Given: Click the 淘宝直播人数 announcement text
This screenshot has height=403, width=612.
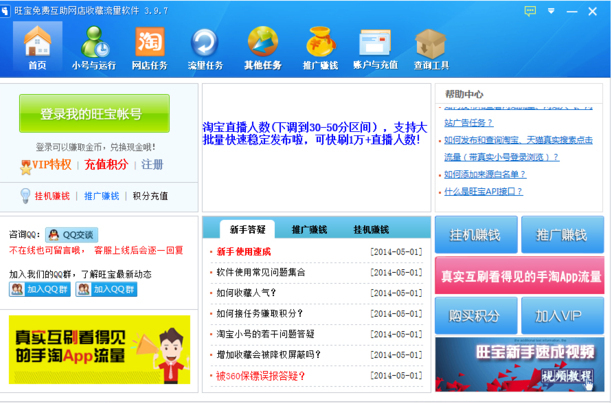Looking at the screenshot, I should coord(315,133).
